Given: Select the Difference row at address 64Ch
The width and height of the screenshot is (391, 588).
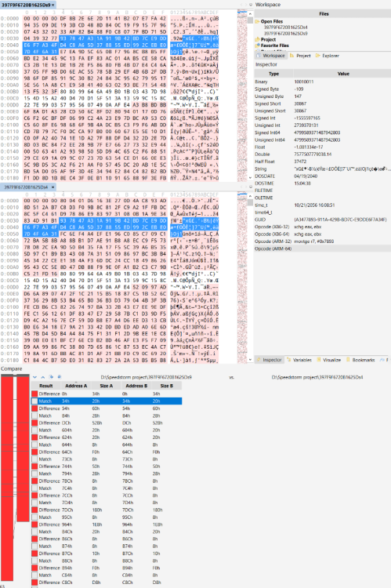Looking at the screenshot, I should coord(106,452).
